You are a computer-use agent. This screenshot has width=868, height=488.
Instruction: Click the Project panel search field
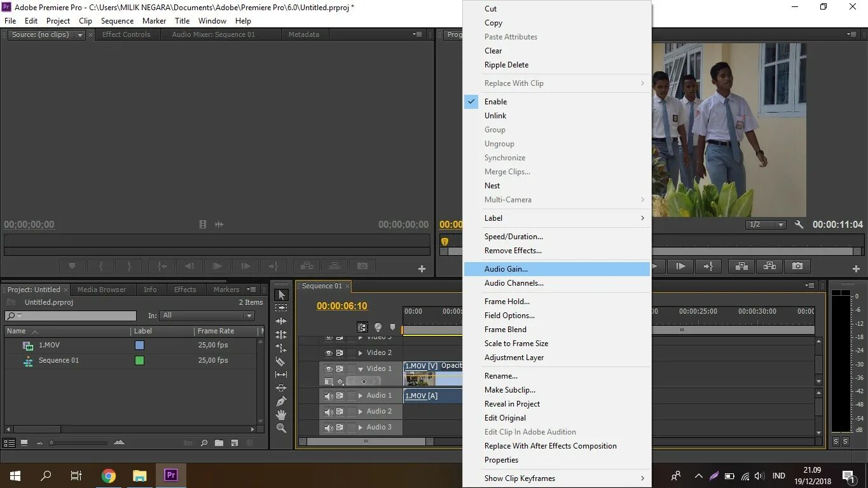70,316
